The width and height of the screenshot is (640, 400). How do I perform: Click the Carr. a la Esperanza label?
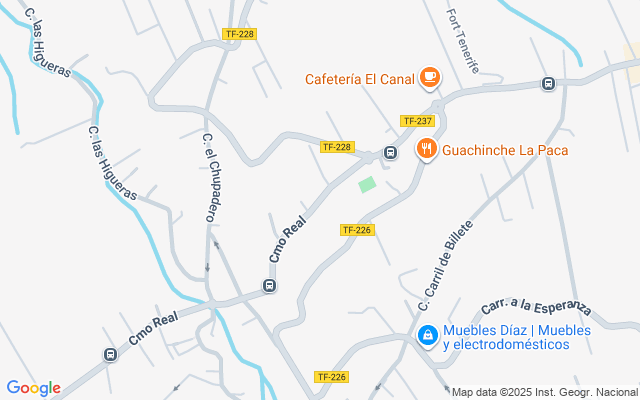pyautogui.click(x=536, y=309)
